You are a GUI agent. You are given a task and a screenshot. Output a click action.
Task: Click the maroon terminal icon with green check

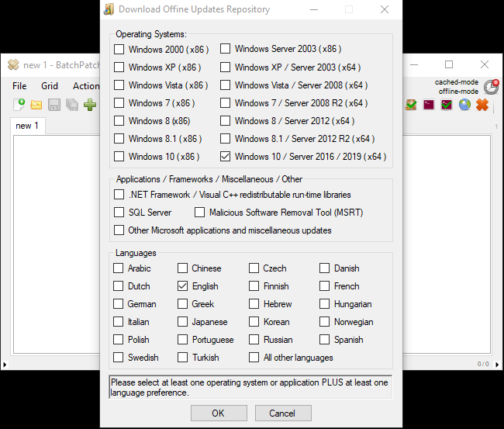coord(447,105)
